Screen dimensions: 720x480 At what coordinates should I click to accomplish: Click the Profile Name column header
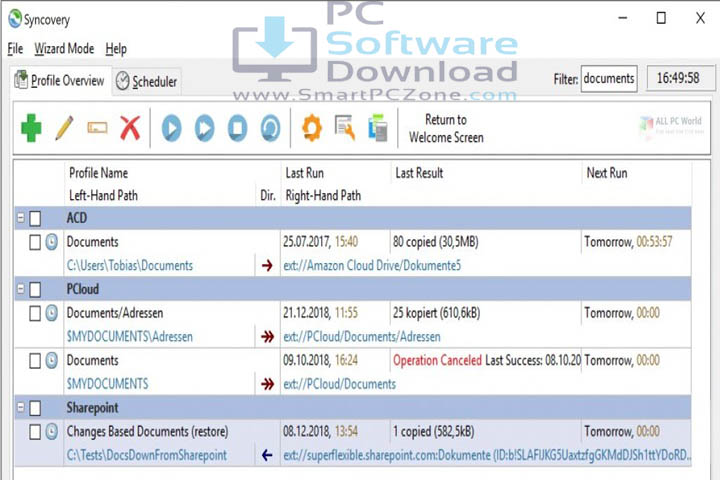[x=98, y=173]
